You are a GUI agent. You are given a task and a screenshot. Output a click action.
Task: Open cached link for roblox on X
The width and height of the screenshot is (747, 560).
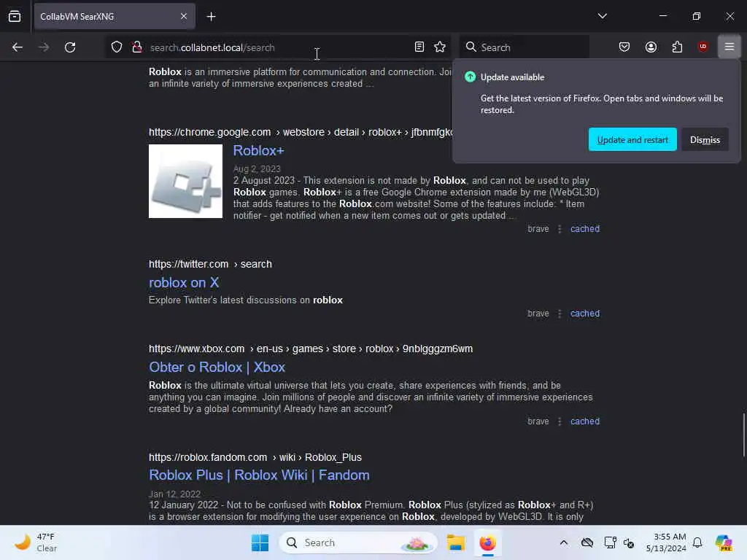click(584, 314)
